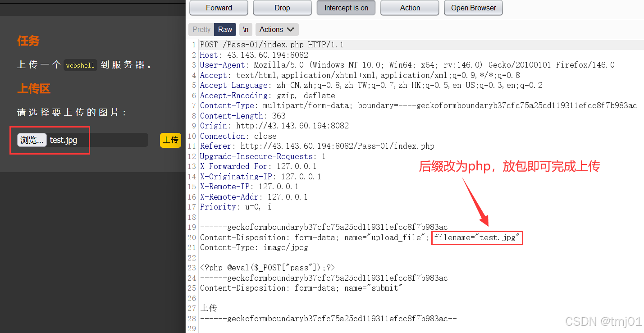Click the Referer header line

[317, 146]
